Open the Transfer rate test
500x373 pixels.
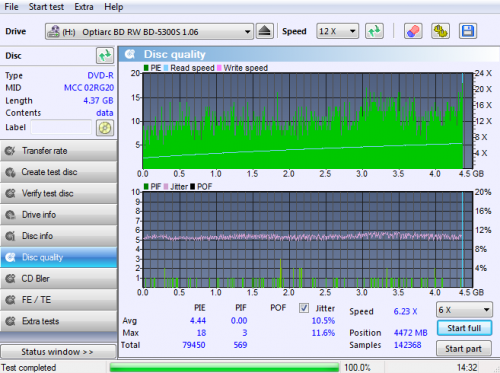(x=59, y=151)
